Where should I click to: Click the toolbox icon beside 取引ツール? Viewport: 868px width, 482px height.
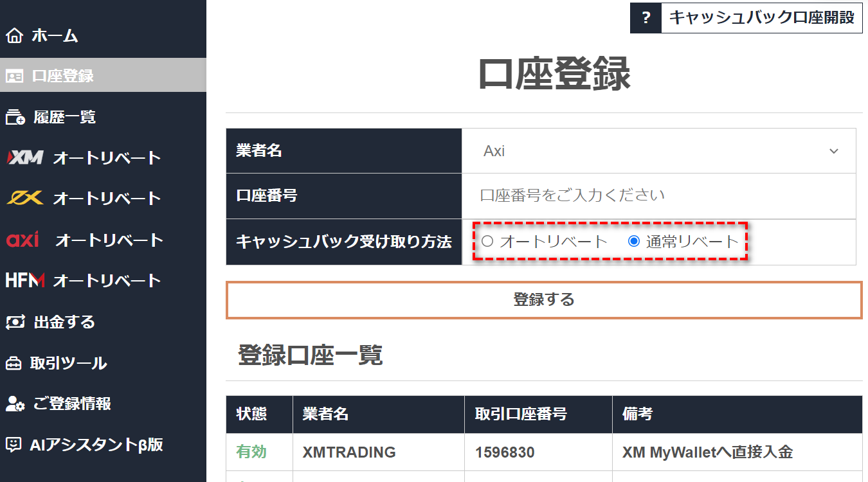(x=14, y=363)
